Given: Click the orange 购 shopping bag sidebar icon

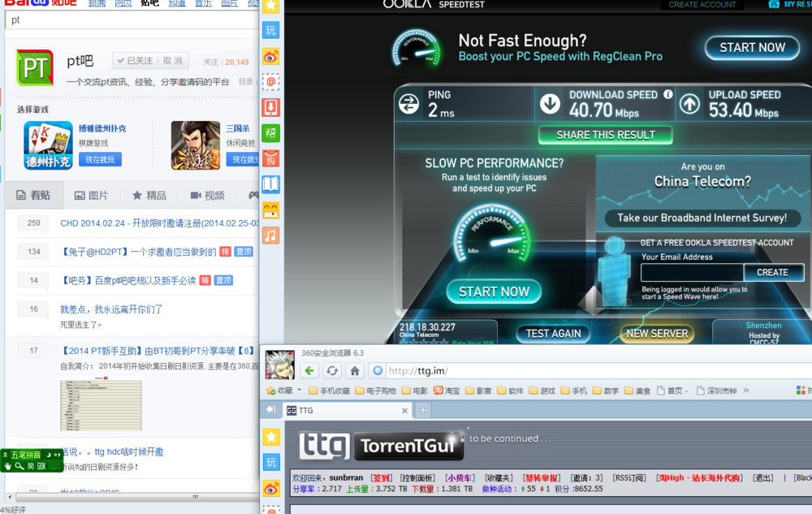Looking at the screenshot, I should [x=271, y=158].
